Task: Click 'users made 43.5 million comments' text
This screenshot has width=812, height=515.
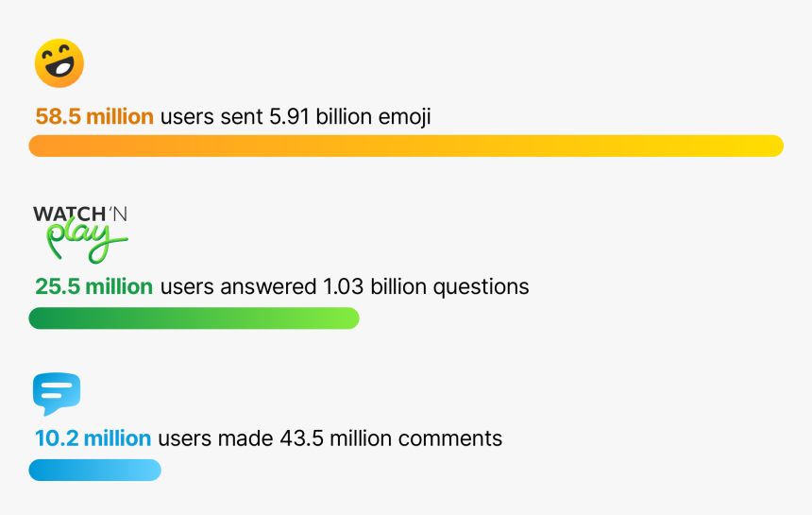Action: point(330,438)
